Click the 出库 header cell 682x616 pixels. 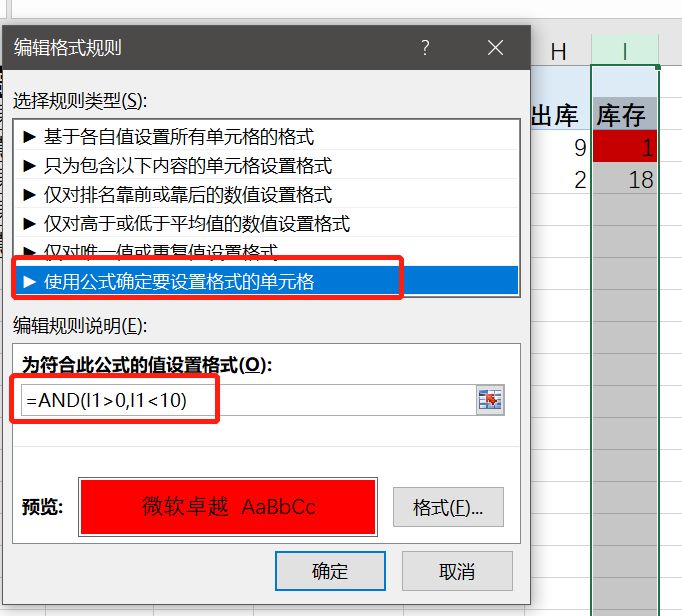[x=560, y=114]
